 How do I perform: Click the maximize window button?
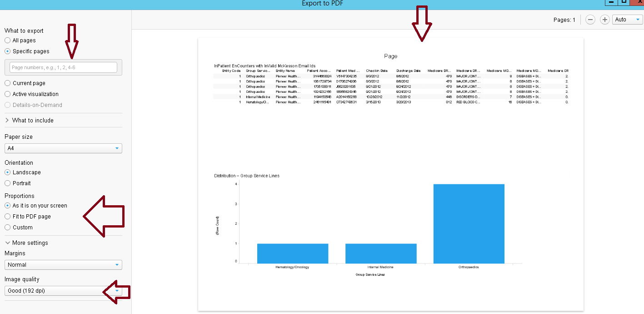(x=624, y=2)
